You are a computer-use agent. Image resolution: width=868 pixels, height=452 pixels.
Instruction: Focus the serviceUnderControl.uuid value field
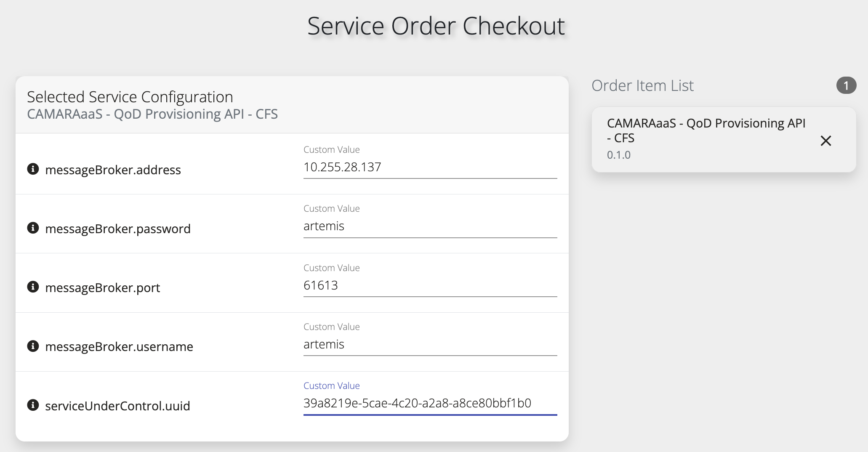[430, 403]
